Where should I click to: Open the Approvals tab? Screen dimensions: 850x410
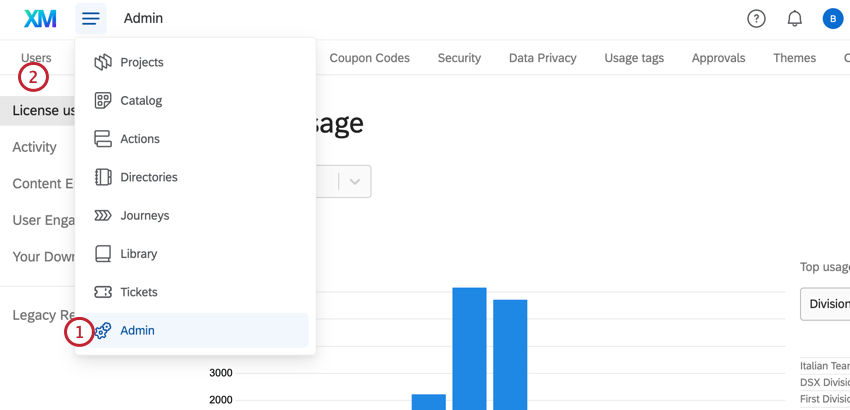(718, 58)
